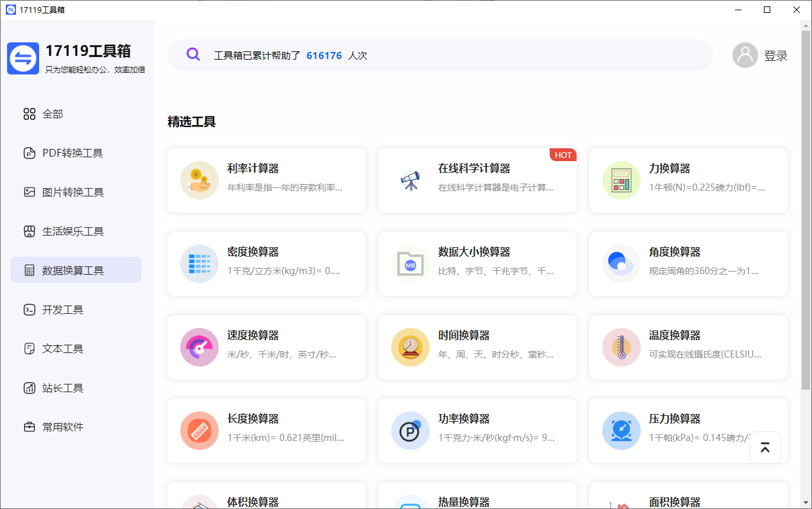Click the 数据换算工具 calculator icon
812x509 pixels.
tap(30, 271)
